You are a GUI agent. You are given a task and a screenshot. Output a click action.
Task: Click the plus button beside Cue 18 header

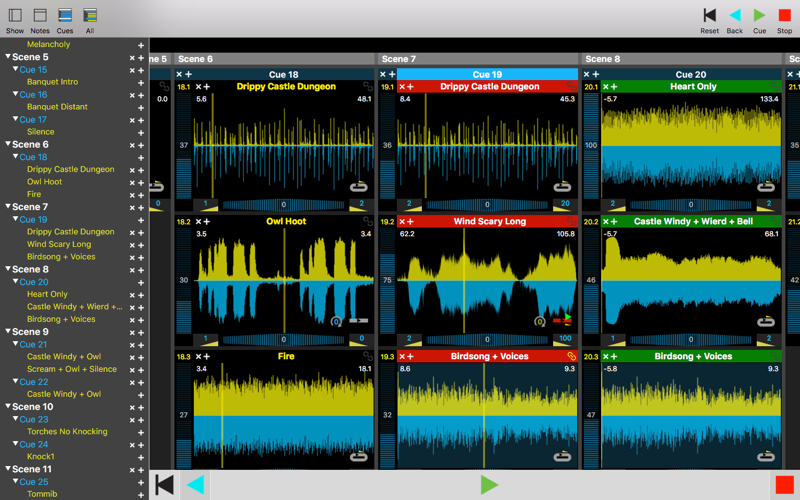tap(188, 74)
